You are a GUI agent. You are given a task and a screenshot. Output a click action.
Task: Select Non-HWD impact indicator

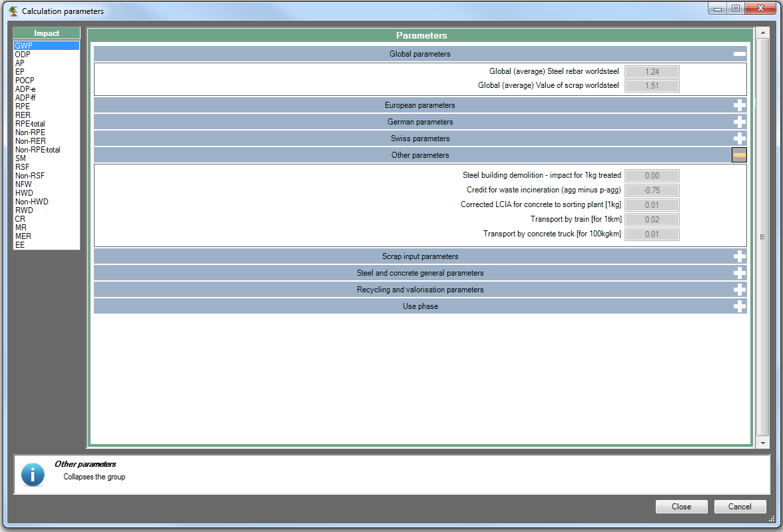(x=47, y=201)
